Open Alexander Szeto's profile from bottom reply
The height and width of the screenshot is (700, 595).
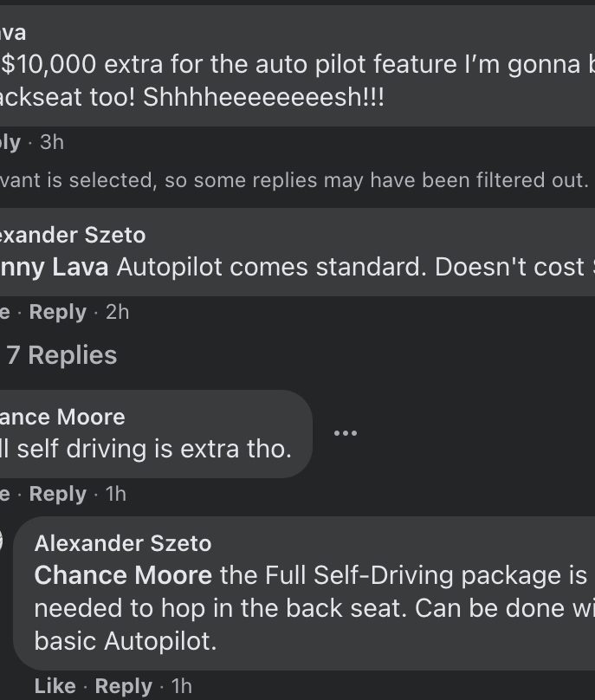(123, 543)
